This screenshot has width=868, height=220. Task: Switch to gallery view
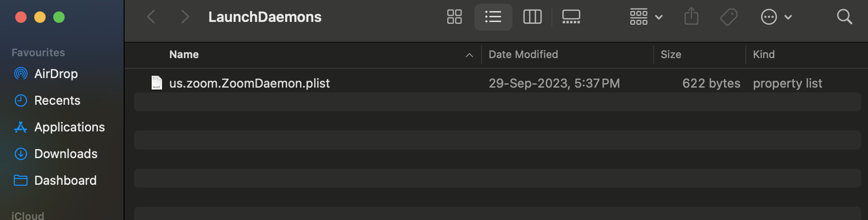point(571,17)
